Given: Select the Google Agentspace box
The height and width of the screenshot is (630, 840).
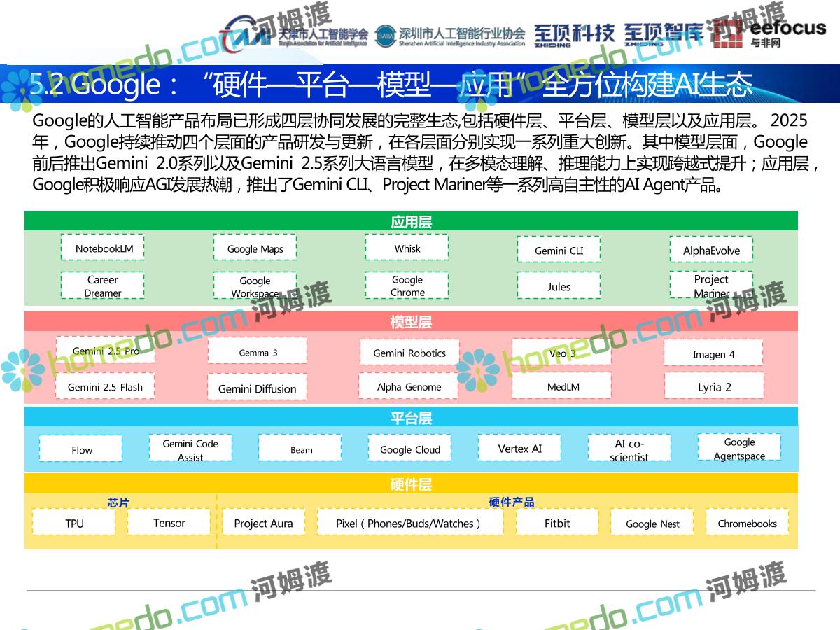Looking at the screenshot, I should tap(739, 449).
